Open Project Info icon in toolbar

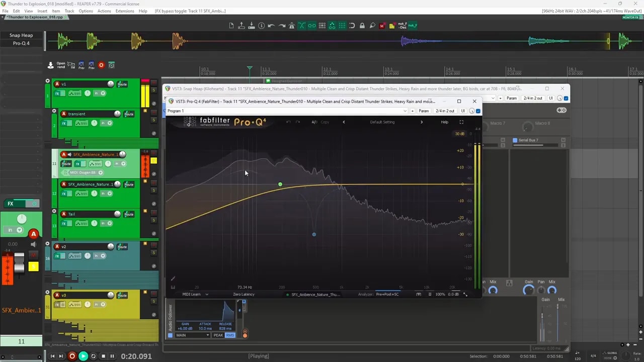click(262, 26)
